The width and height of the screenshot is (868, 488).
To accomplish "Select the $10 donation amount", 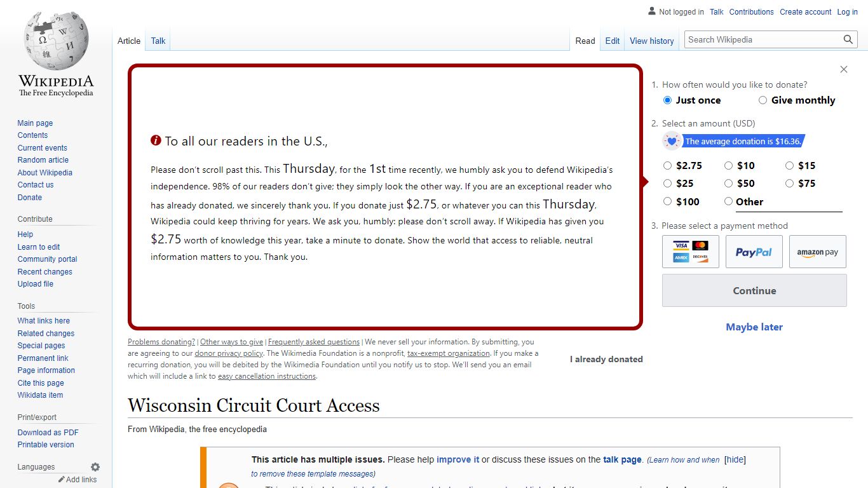I will [x=728, y=166].
